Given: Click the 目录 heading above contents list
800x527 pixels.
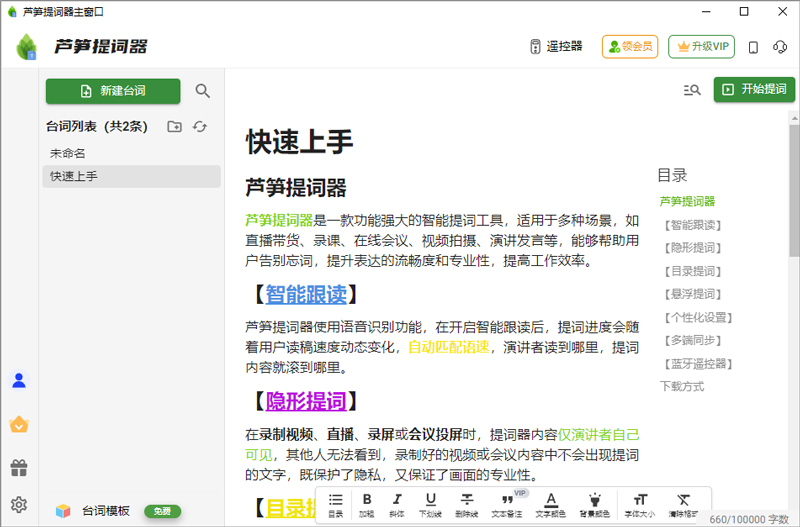Looking at the screenshot, I should 672,175.
